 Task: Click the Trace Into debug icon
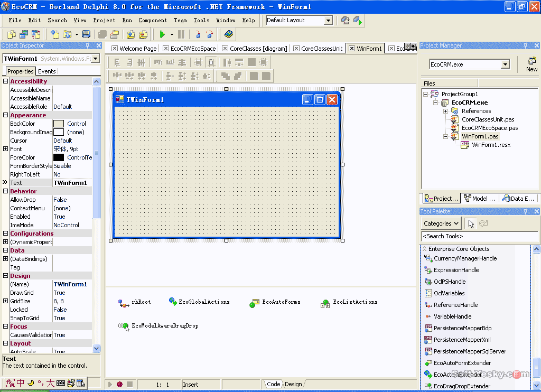(198, 34)
